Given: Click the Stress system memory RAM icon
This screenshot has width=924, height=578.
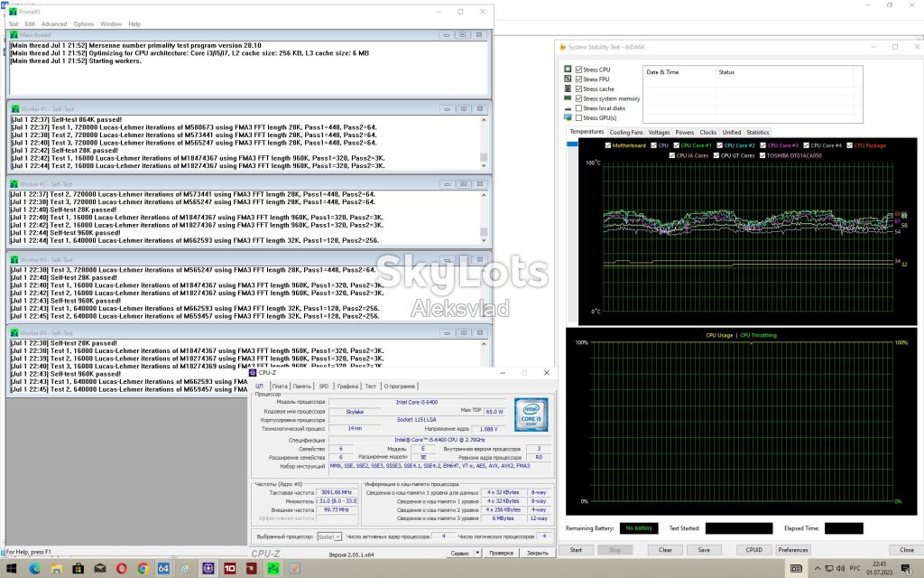Looking at the screenshot, I should pyautogui.click(x=568, y=98).
